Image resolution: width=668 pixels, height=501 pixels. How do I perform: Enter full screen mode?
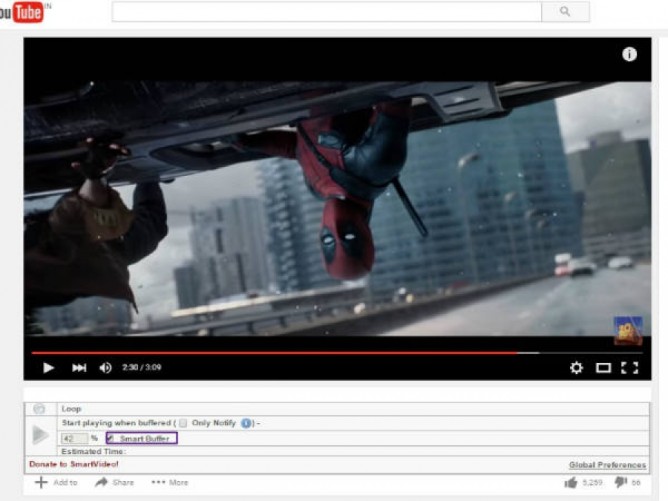point(629,368)
